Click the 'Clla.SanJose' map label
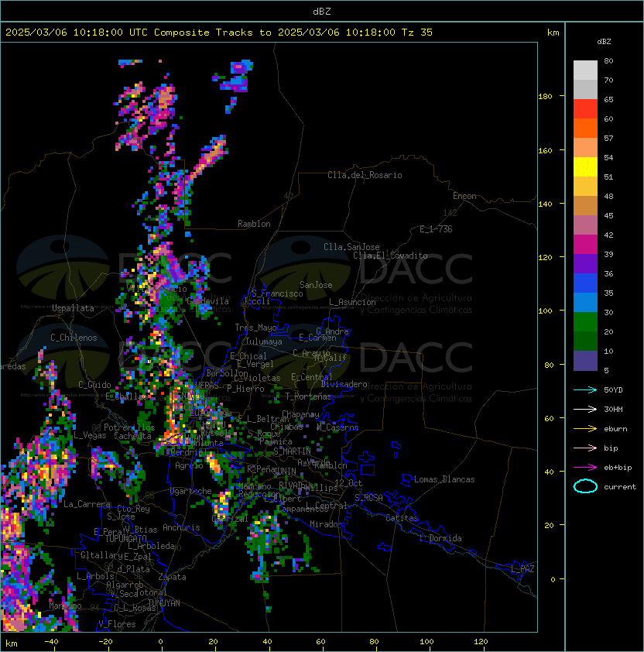This screenshot has height=652, width=644. [x=351, y=247]
